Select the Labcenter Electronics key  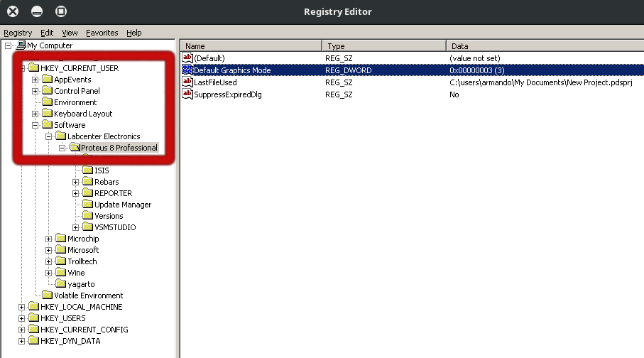point(104,136)
